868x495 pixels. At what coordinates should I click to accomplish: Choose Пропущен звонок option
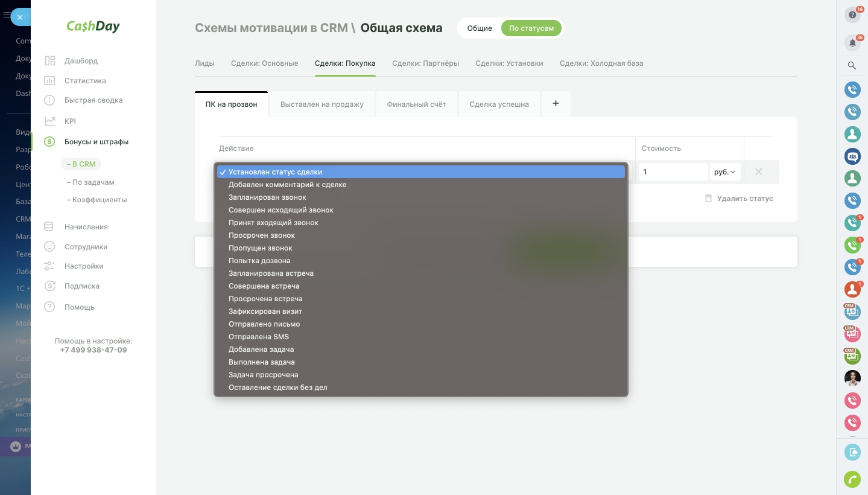421,248
